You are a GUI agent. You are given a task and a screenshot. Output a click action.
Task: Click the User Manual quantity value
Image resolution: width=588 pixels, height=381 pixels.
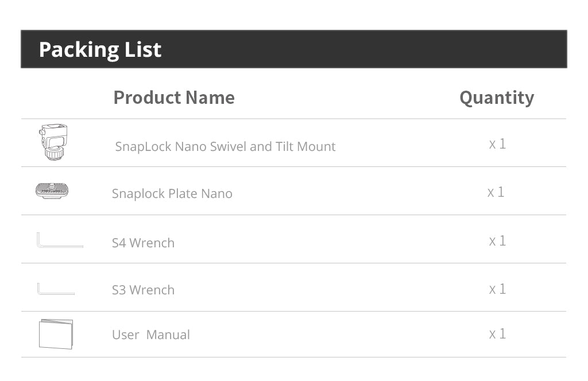click(497, 333)
